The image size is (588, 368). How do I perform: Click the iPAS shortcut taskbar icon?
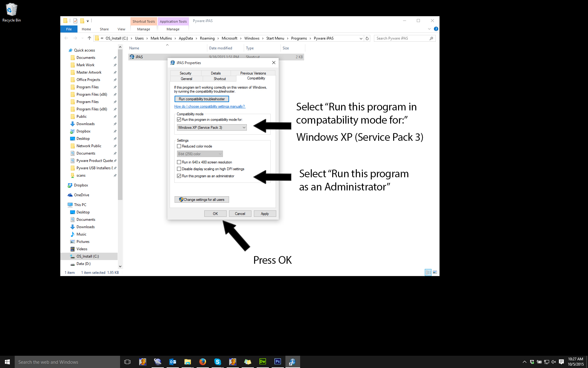point(292,362)
